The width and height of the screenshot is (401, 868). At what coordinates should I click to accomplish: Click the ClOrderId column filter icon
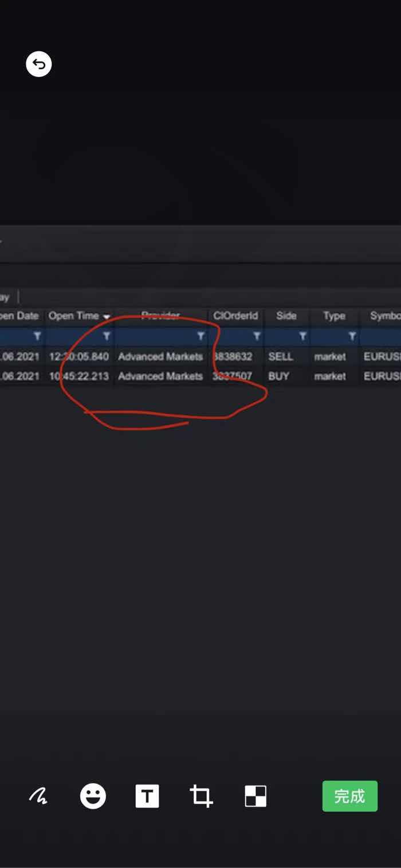pyautogui.click(x=257, y=336)
